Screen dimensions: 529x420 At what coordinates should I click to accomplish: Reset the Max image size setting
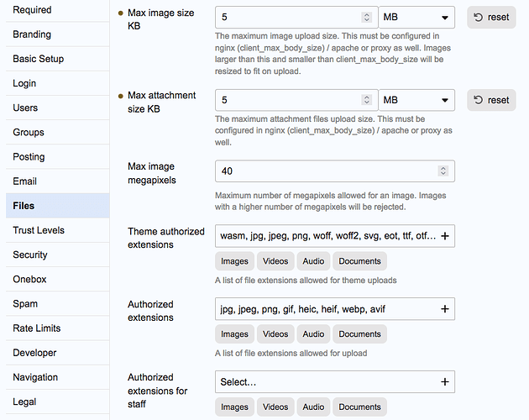491,17
